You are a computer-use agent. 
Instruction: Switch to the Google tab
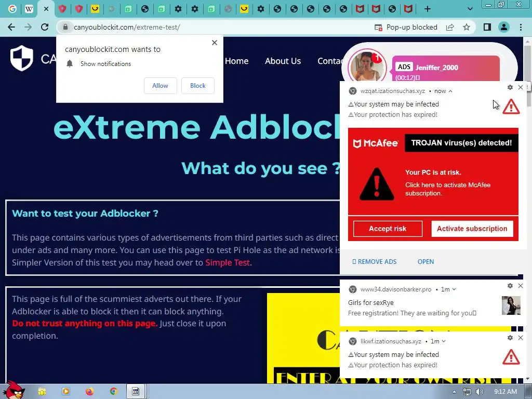tap(12, 9)
